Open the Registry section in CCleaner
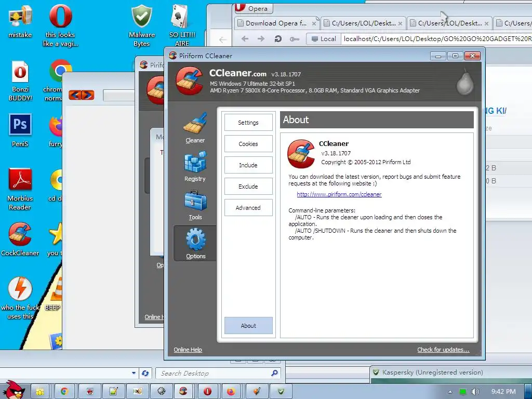This screenshot has height=399, width=532. [x=195, y=167]
